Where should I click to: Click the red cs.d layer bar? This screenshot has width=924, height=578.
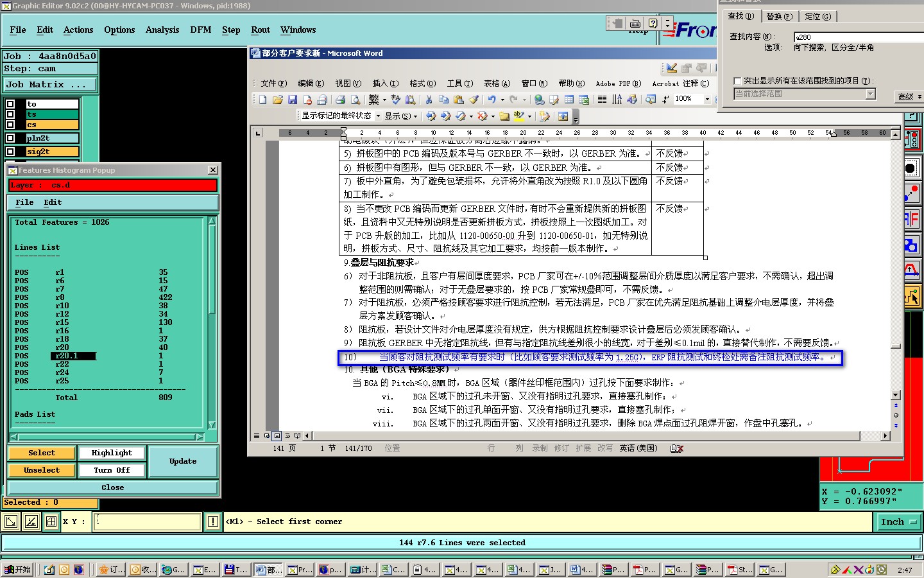coord(113,185)
